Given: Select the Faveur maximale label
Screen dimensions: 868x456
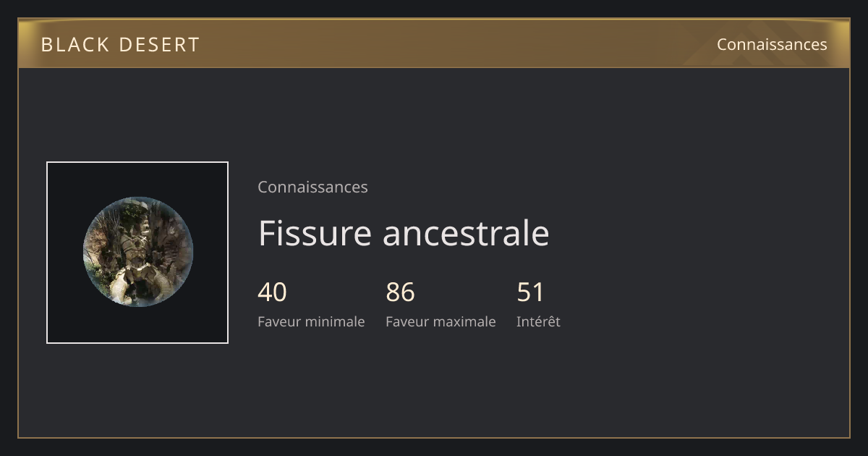Looking at the screenshot, I should point(441,321).
